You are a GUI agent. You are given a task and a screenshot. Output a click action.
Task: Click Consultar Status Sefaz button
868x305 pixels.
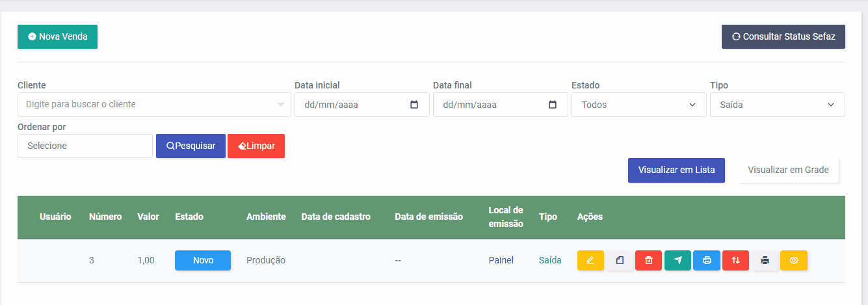[783, 36]
